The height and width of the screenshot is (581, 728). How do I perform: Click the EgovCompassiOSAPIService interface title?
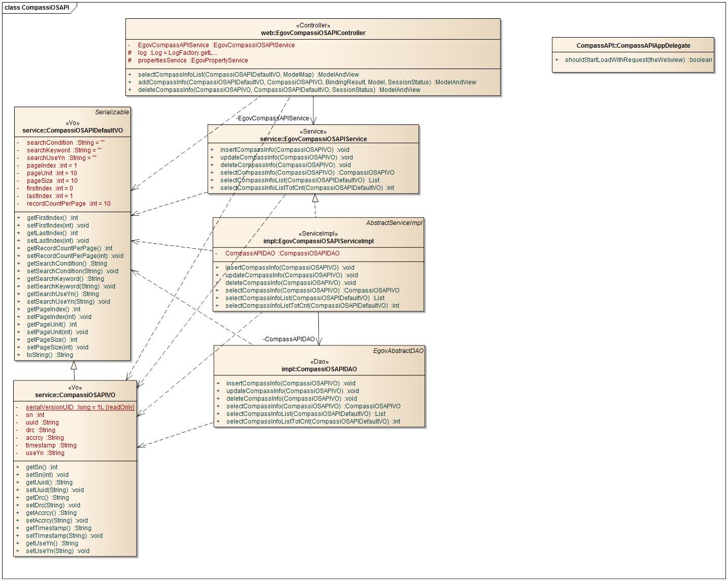click(313, 139)
